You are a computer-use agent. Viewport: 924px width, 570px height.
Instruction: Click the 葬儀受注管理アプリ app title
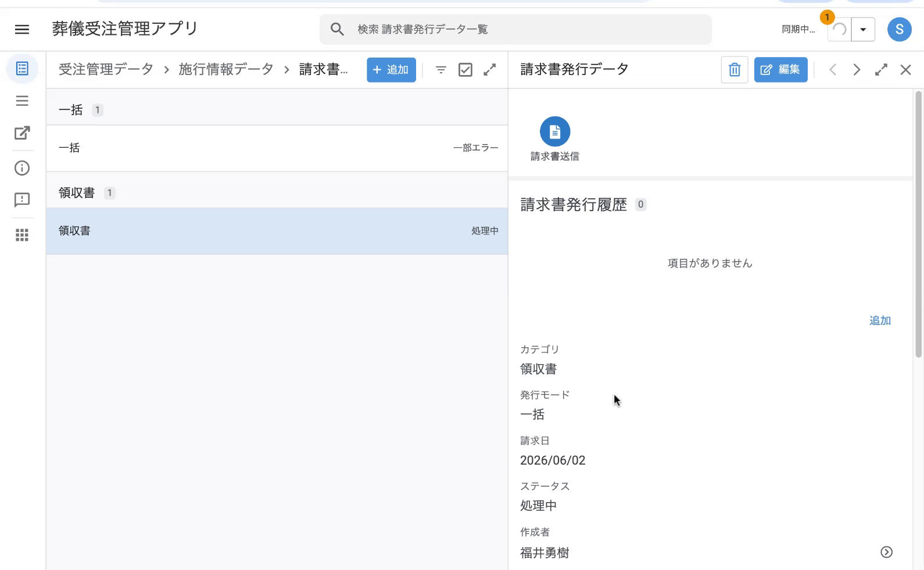tap(125, 28)
